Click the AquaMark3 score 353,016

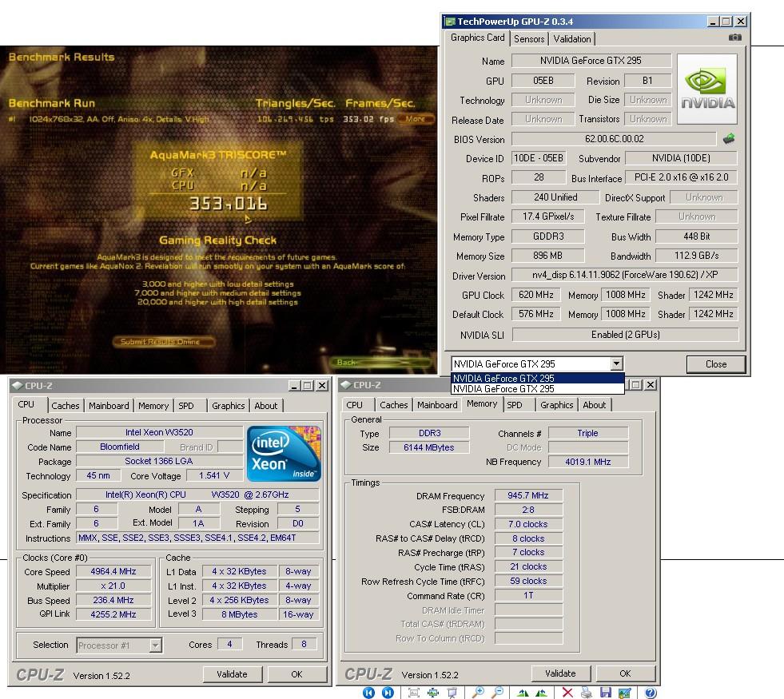pos(229,204)
